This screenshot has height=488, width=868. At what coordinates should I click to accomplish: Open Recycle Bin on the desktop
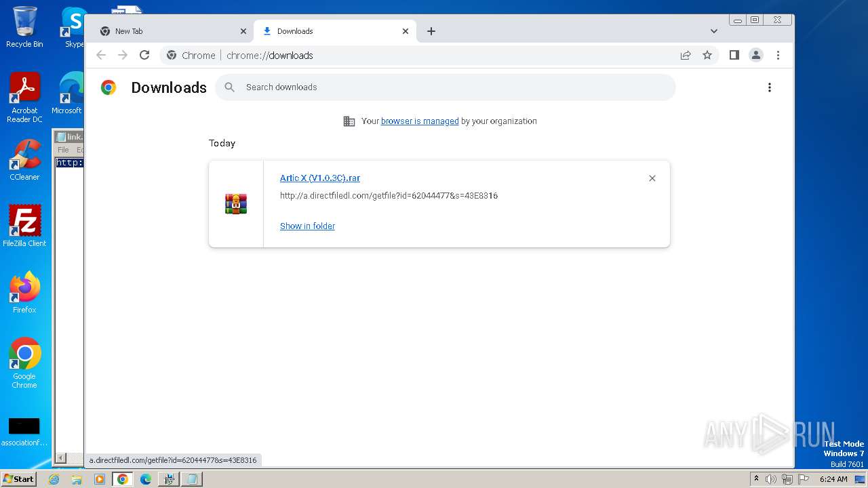pyautogui.click(x=24, y=28)
